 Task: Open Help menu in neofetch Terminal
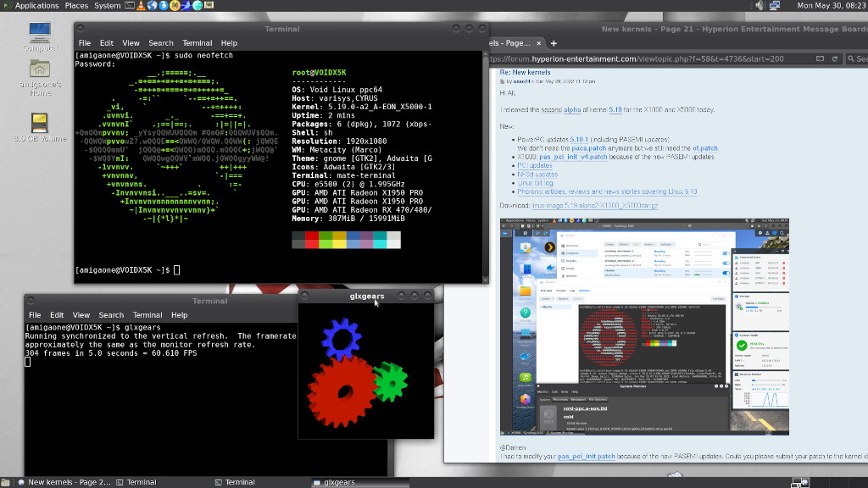[x=229, y=43]
